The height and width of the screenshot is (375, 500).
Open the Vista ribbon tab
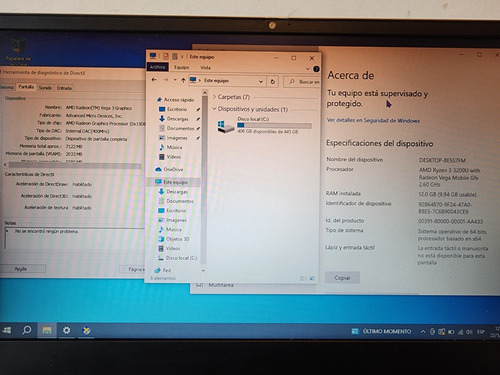pos(205,68)
